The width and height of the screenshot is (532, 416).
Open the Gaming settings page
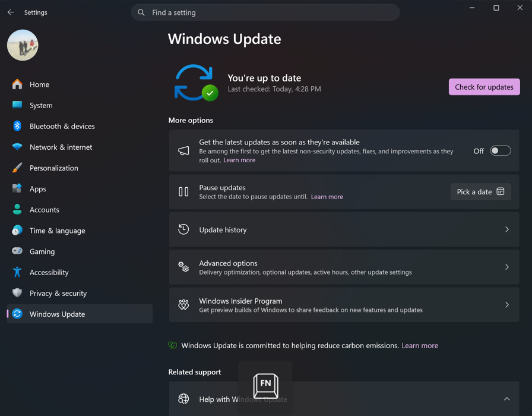pyautogui.click(x=80, y=251)
